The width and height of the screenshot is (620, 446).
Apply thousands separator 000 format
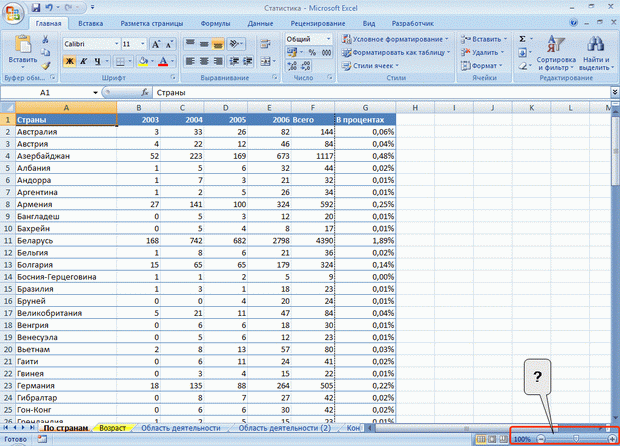(x=326, y=52)
